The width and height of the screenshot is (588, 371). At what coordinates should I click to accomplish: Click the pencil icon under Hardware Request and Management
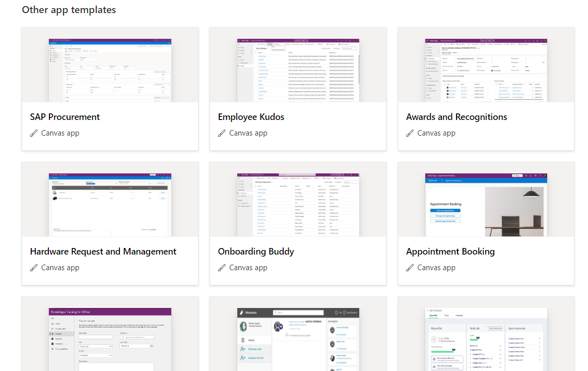tap(34, 268)
